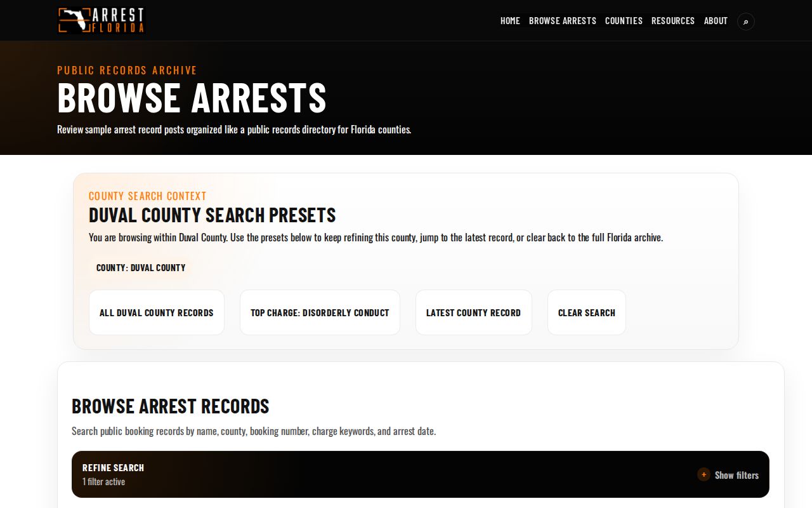Click the Browse Arrest Records heading
Viewport: 812px width, 508px height.
point(171,406)
